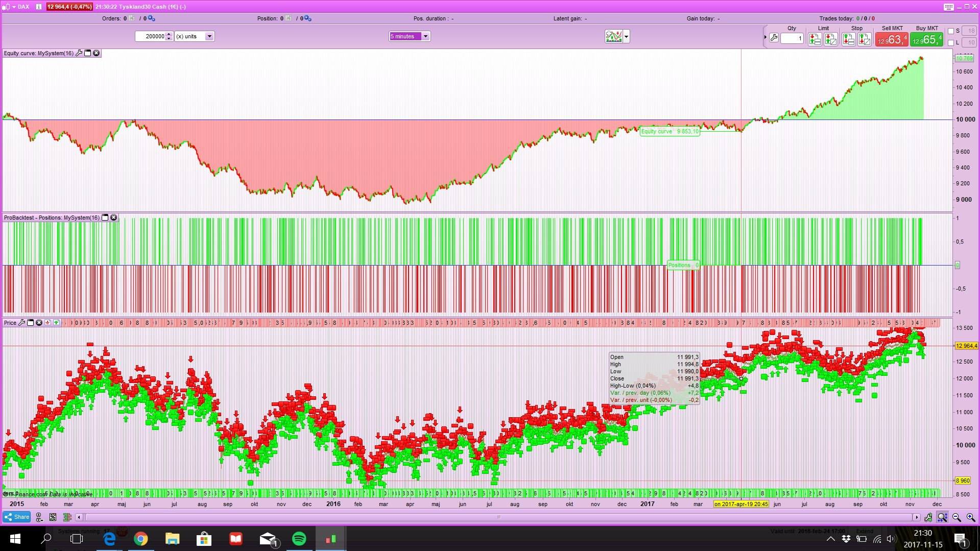This screenshot has width=980, height=551.
Task: Click the chart icon left of zoom tools
Action: [928, 517]
